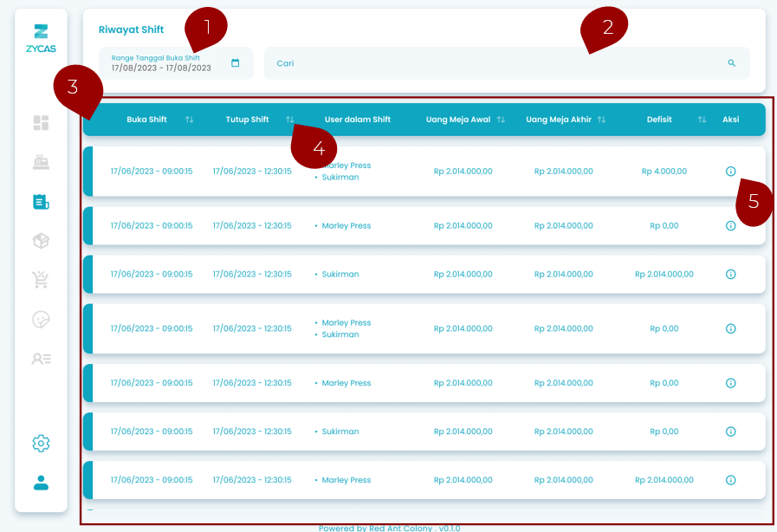
Task: Open the dashboard grid icon in sidebar
Action: click(x=41, y=123)
